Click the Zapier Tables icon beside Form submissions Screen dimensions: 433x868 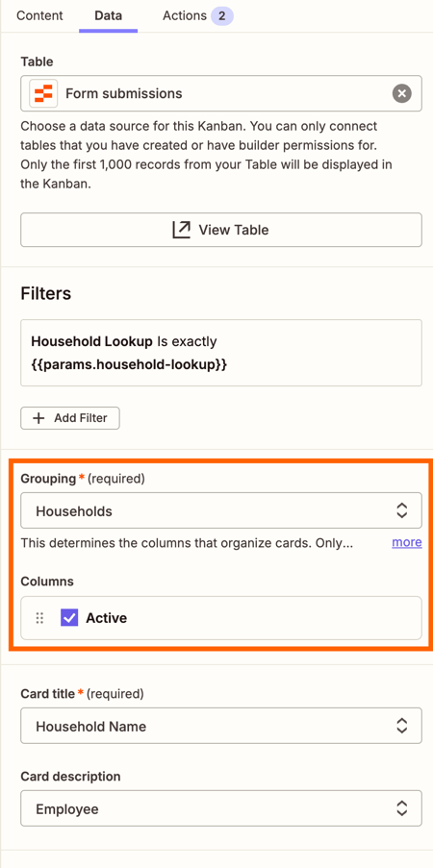[x=43, y=93]
